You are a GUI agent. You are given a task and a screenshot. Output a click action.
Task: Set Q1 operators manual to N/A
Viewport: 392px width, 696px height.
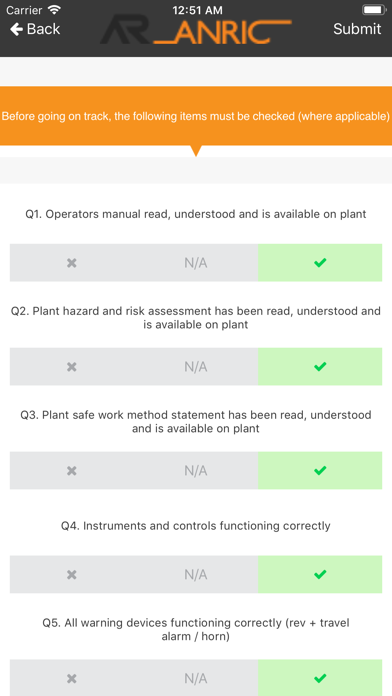(196, 263)
